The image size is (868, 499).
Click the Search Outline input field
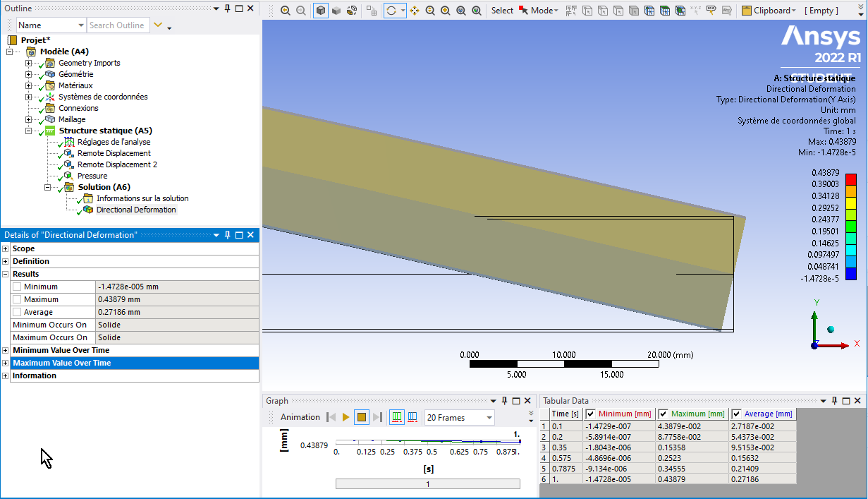coord(117,25)
